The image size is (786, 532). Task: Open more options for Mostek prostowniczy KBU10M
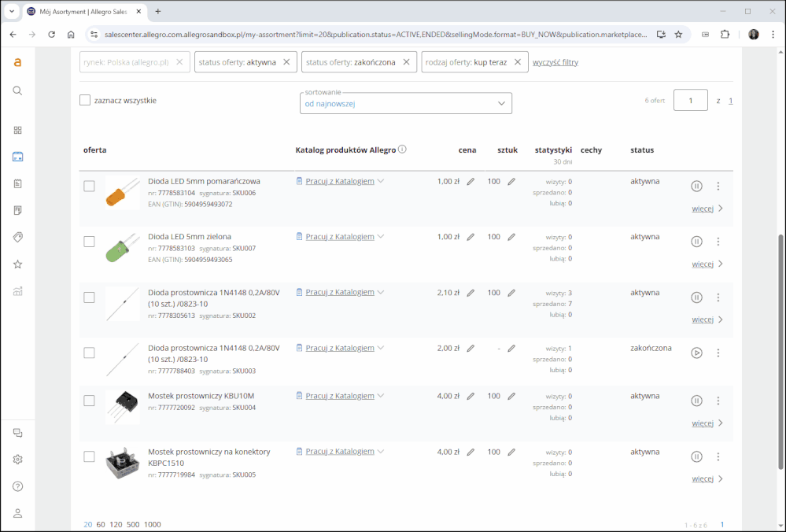(718, 401)
